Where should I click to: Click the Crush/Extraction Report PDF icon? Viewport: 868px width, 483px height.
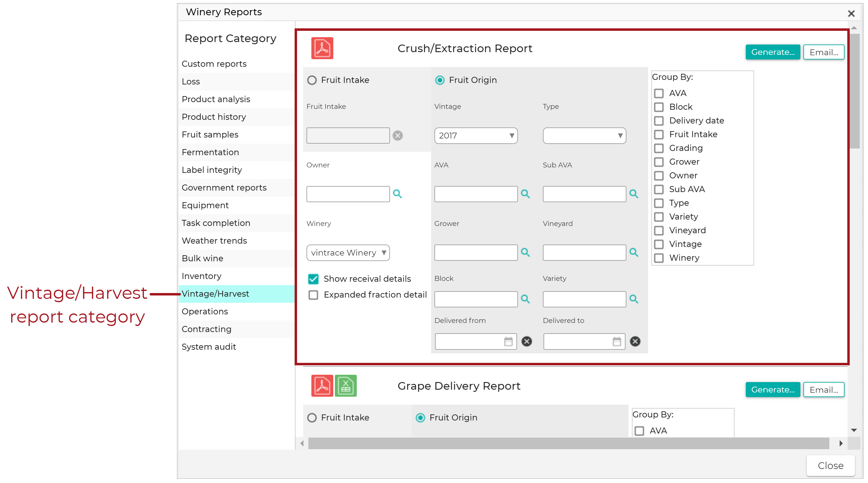pyautogui.click(x=322, y=48)
